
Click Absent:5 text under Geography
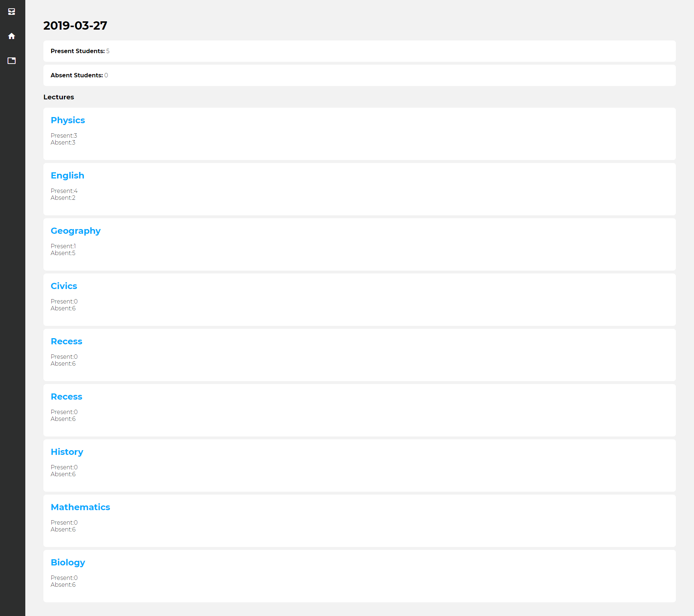point(63,253)
